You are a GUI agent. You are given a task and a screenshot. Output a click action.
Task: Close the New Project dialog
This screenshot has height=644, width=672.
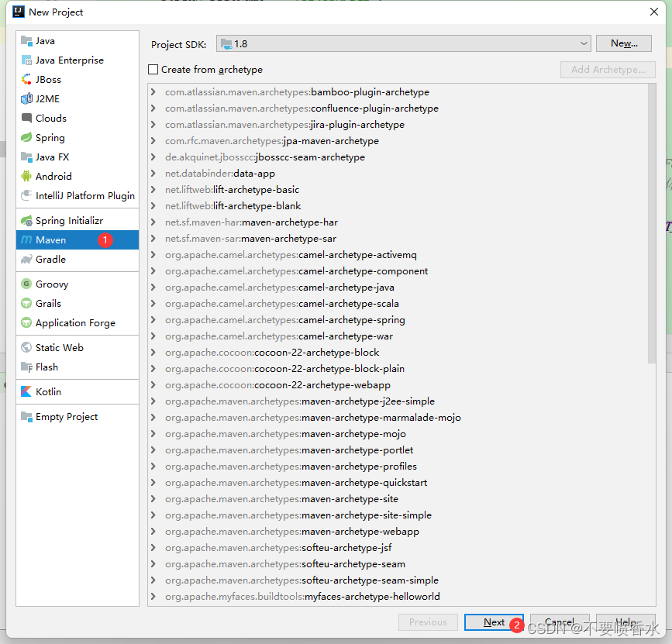(x=654, y=12)
